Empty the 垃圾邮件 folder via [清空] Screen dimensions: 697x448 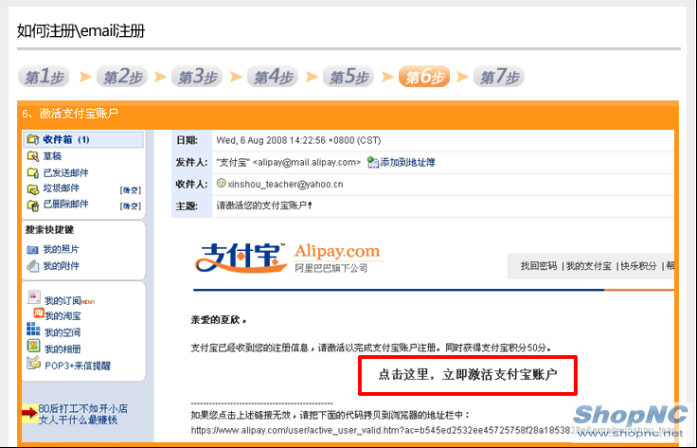pos(130,190)
